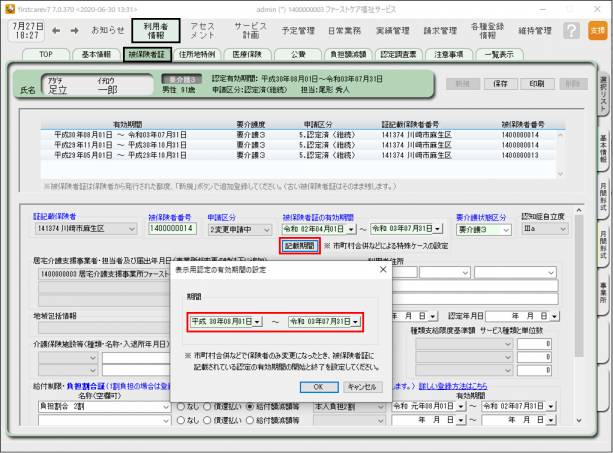
Task: Select 給付額減額等 radio in the empty second row
Action: pos(250,420)
